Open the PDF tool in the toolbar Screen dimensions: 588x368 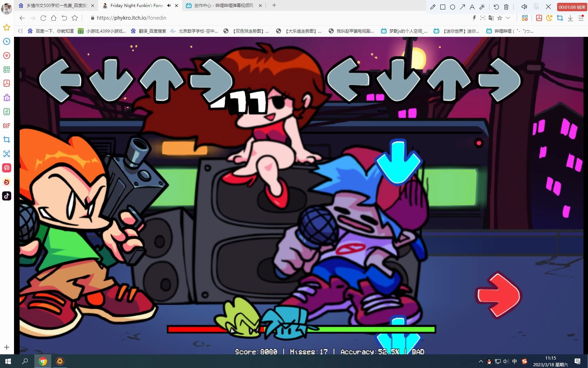539,18
